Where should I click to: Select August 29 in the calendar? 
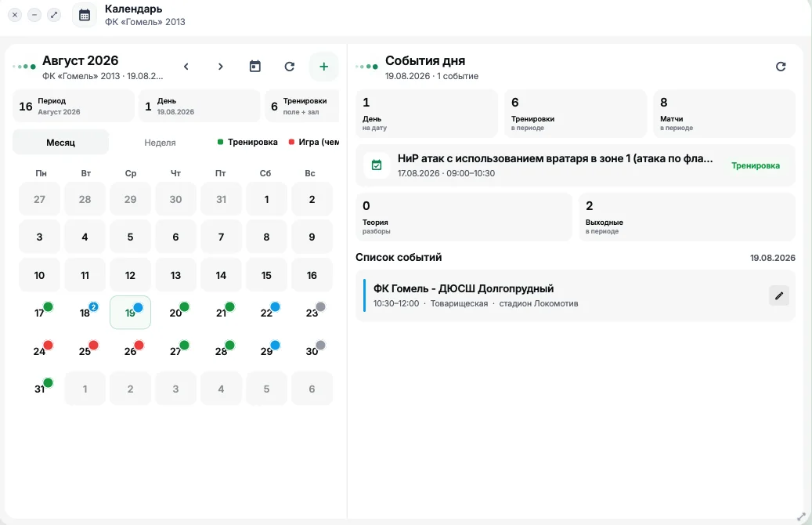266,351
